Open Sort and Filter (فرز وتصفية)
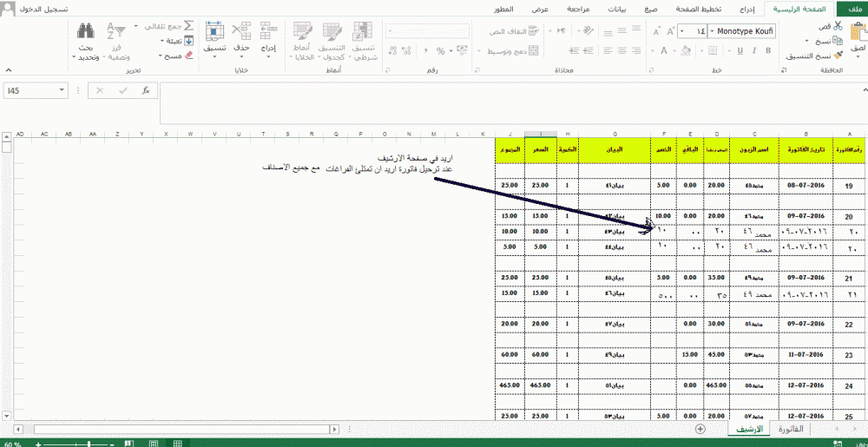Screen dimensions: 868x447 point(117,42)
